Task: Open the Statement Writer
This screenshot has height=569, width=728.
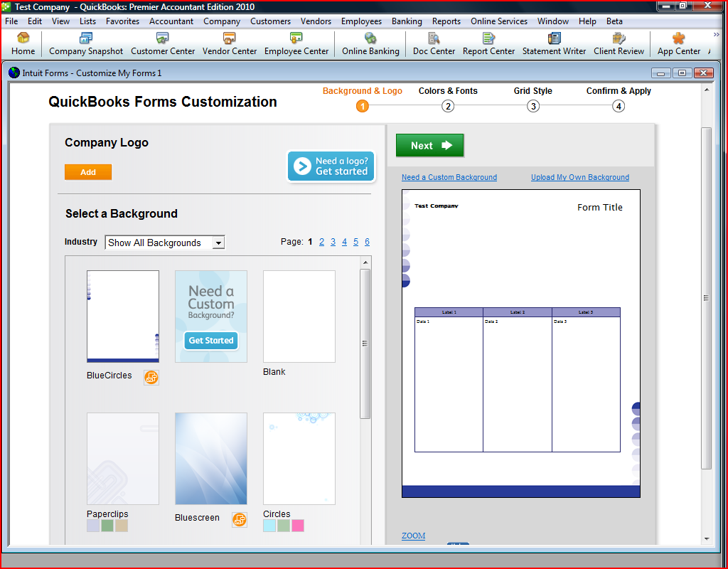Action: 554,43
